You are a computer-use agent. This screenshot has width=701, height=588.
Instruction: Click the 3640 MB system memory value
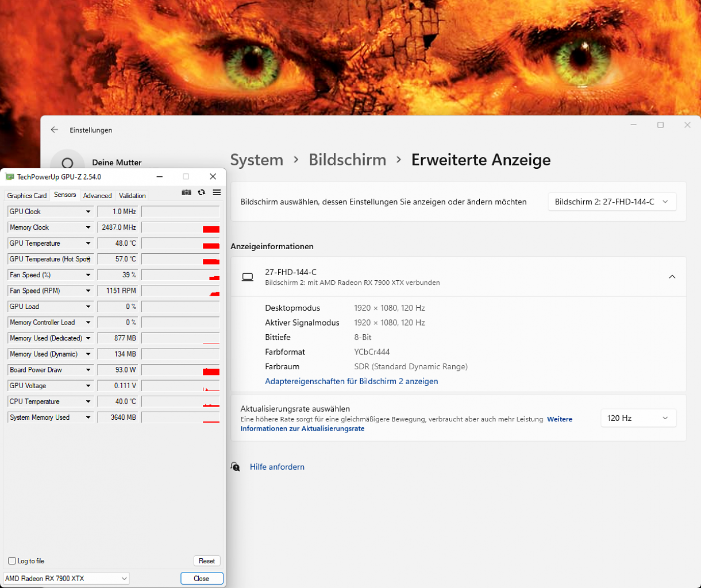click(118, 417)
